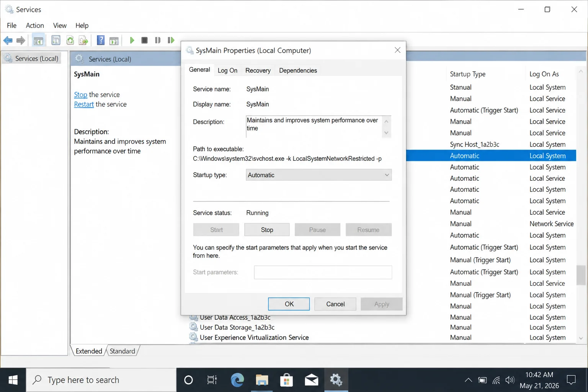Screen dimensions: 588x392
Task: Click OK in SysMain Properties
Action: tap(289, 304)
